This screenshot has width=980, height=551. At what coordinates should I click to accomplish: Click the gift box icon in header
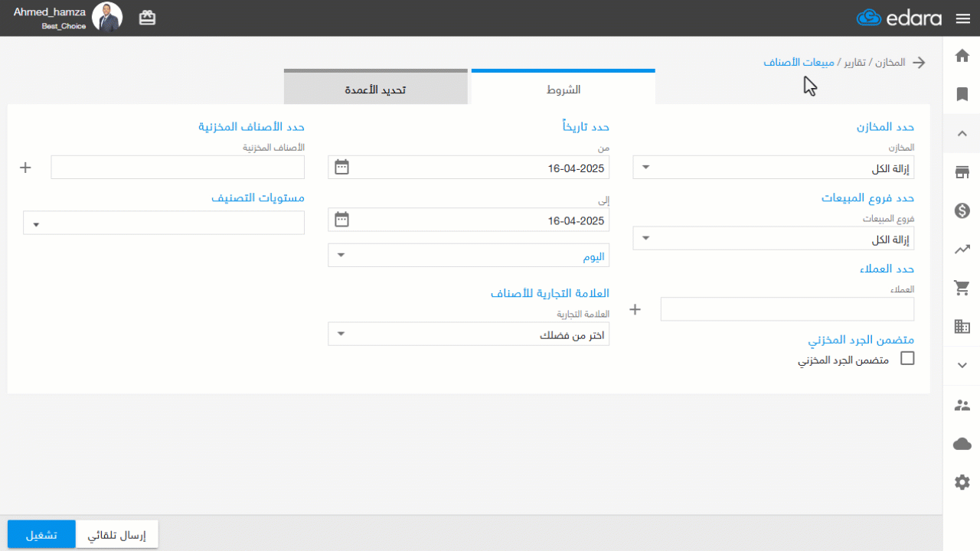(x=147, y=18)
